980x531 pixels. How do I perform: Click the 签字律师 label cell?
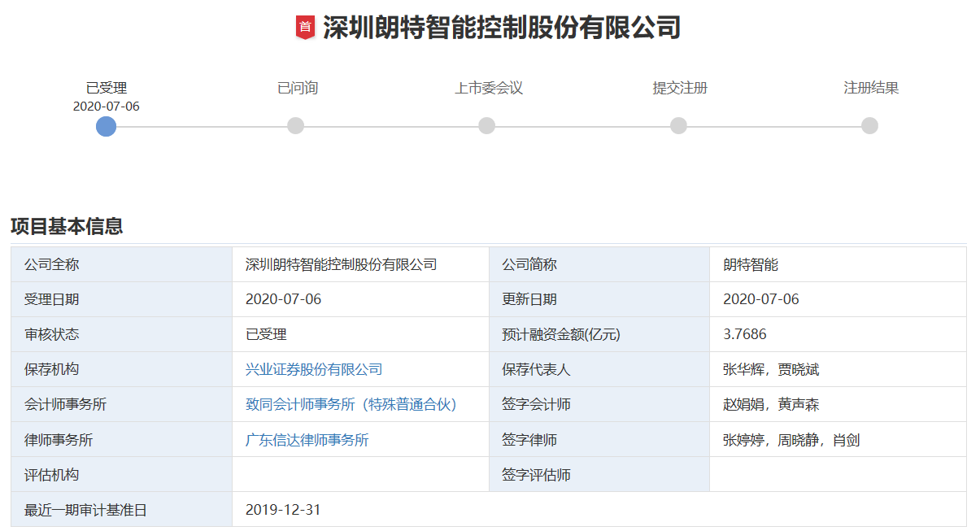click(599, 440)
